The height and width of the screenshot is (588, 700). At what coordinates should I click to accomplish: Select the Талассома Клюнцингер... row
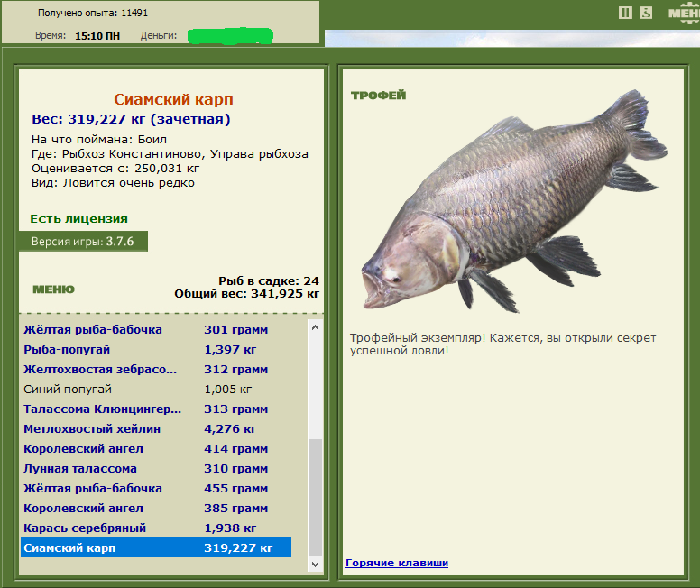pos(156,409)
